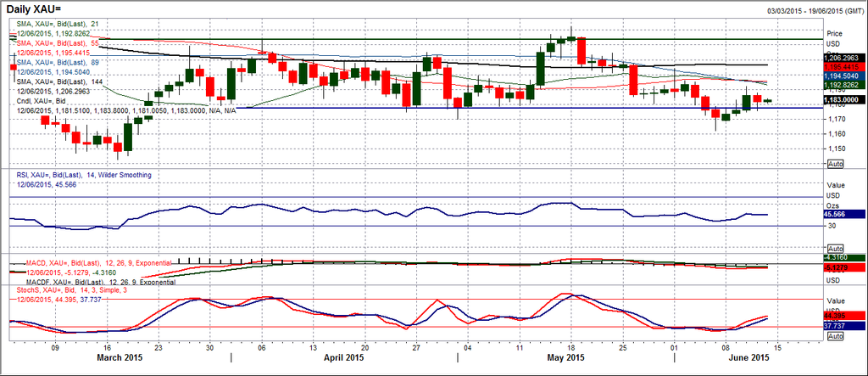Click the RSI '30' level label
This screenshot has width=868, height=376.
tap(831, 227)
